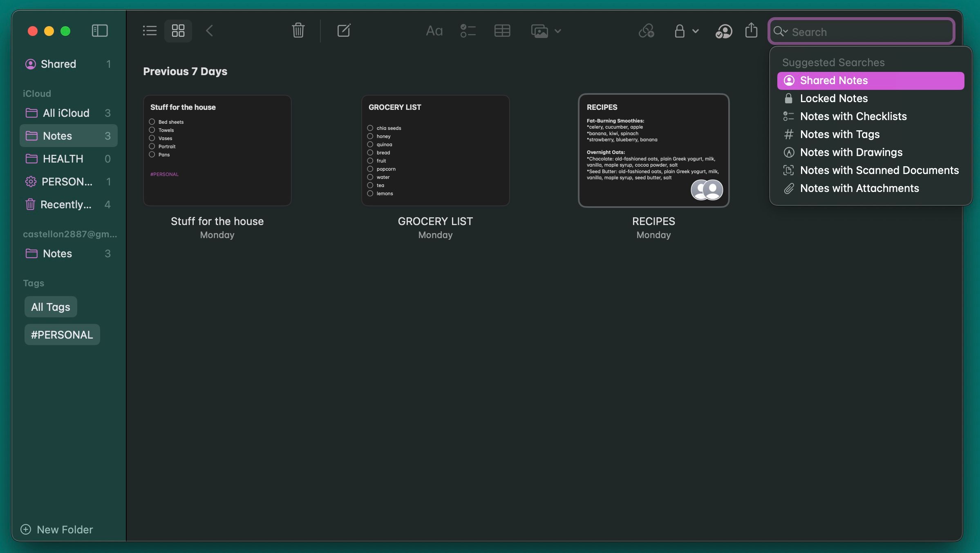Insert a checklist using the checklist icon
Image resolution: width=980 pixels, height=553 pixels.
click(x=468, y=31)
